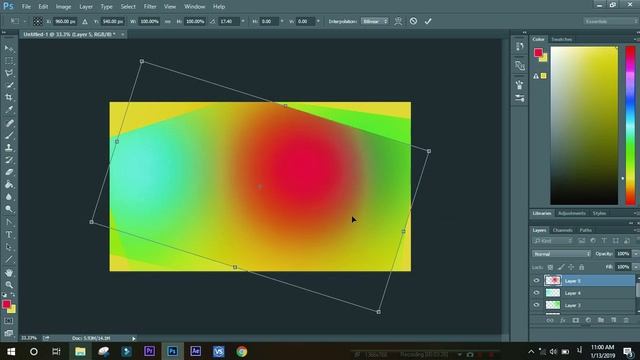Select the Clone Stamp tool

pyautogui.click(x=9, y=147)
